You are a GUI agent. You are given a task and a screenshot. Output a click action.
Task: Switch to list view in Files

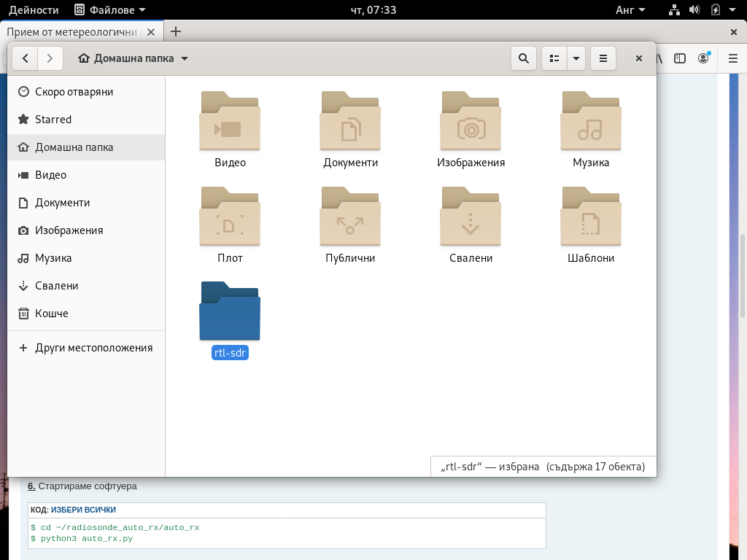pos(554,58)
